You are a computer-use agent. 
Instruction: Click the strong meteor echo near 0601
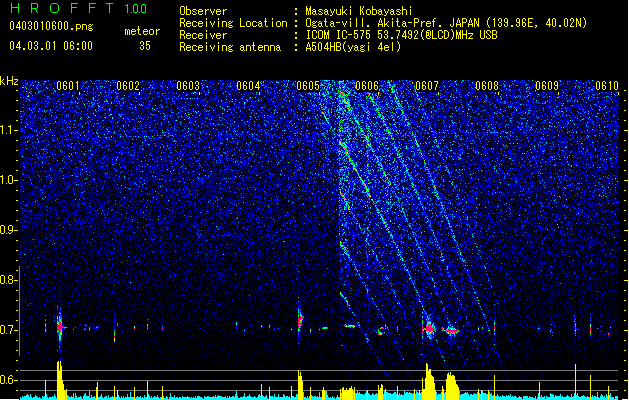coord(60,327)
